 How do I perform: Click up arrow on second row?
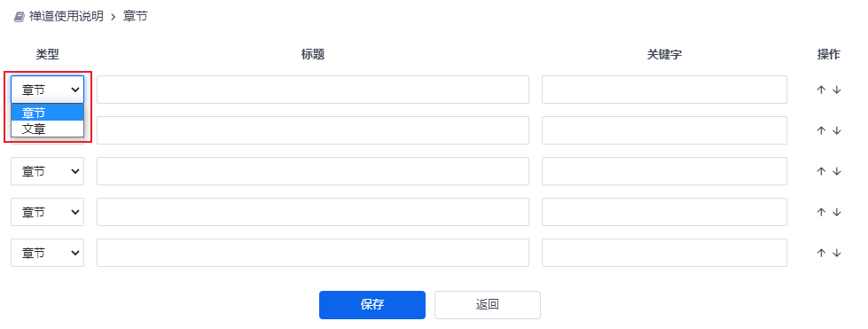(x=822, y=130)
